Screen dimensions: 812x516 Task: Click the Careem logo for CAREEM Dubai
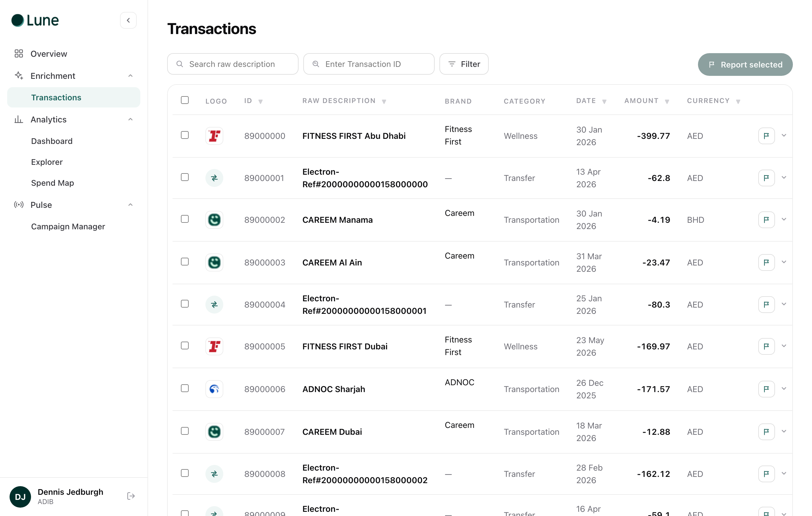(214, 431)
